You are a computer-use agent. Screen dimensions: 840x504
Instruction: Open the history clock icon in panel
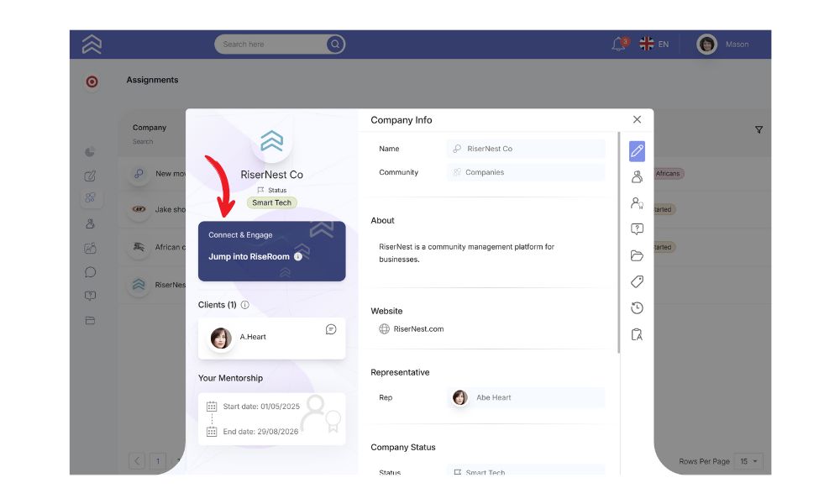[x=637, y=308]
